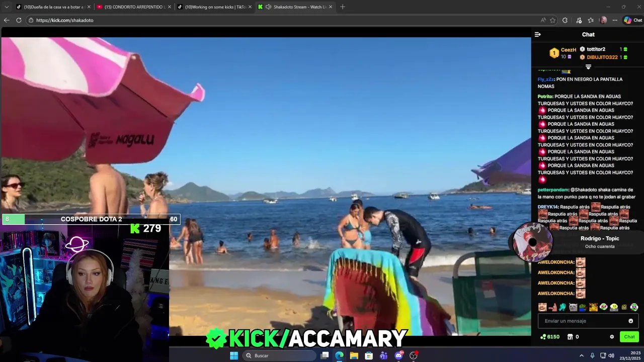
Task: Open the Kick shop icon next to 0
Action: (x=570, y=337)
